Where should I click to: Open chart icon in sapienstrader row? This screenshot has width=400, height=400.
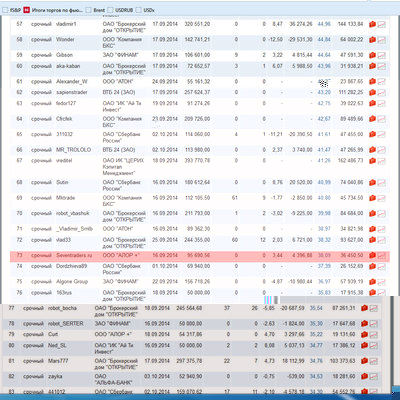[x=382, y=92]
